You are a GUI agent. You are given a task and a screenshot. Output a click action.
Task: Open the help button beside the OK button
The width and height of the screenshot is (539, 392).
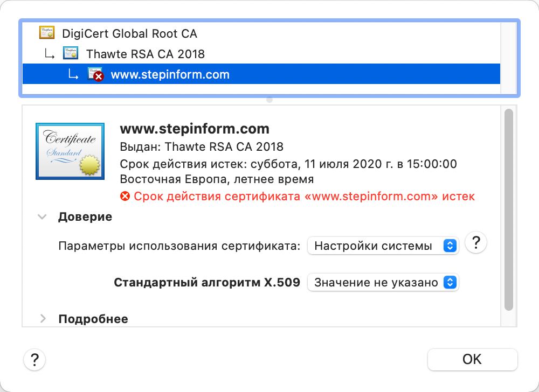(x=34, y=360)
